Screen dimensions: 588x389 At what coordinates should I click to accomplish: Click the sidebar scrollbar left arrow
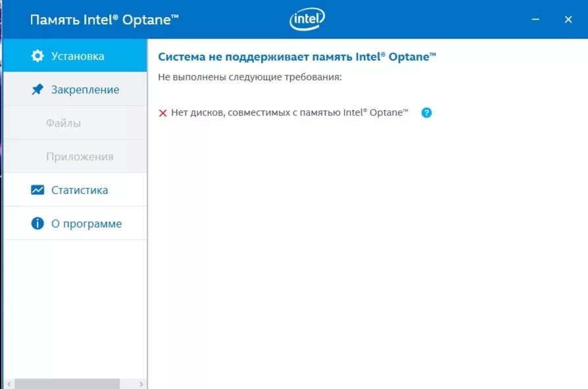click(9, 384)
